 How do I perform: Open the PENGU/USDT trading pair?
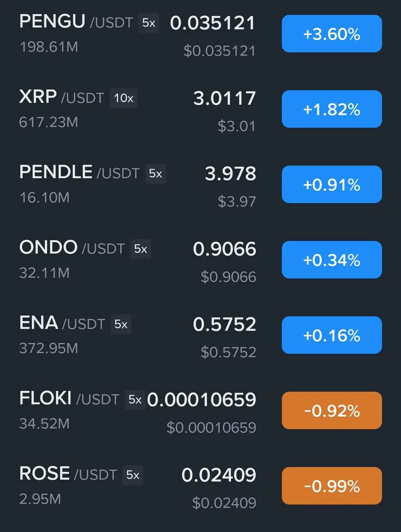point(76,22)
